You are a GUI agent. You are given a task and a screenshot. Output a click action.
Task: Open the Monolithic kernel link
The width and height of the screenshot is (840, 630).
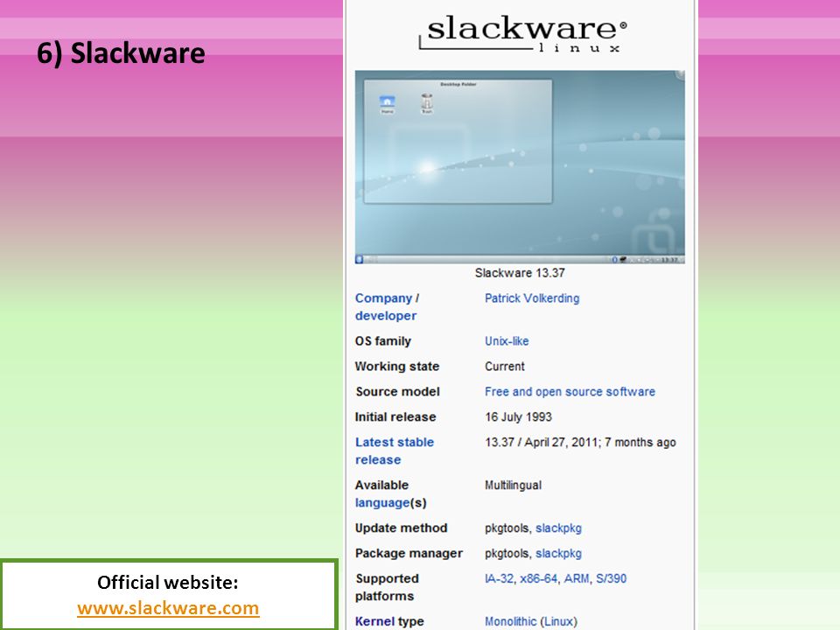[x=510, y=621]
